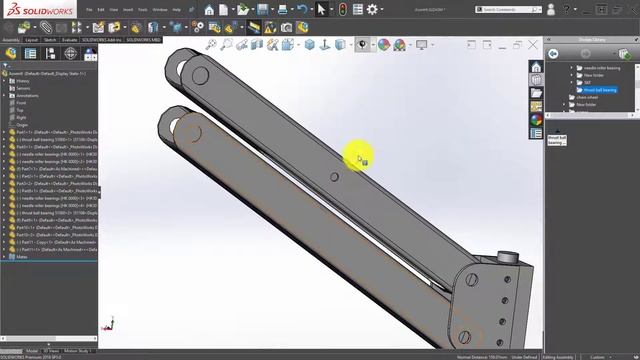
Task: Open dropdown arrow next to Save icon
Action: point(272,9)
